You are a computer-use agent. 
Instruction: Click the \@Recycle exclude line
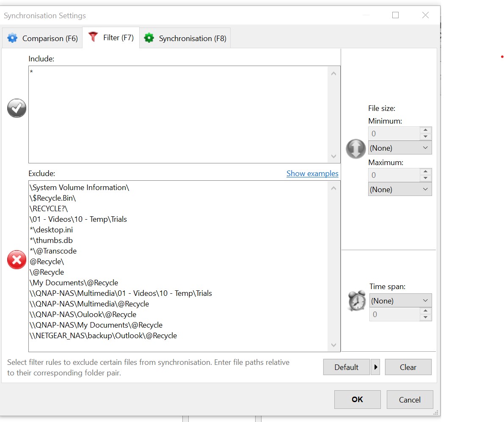pos(47,272)
